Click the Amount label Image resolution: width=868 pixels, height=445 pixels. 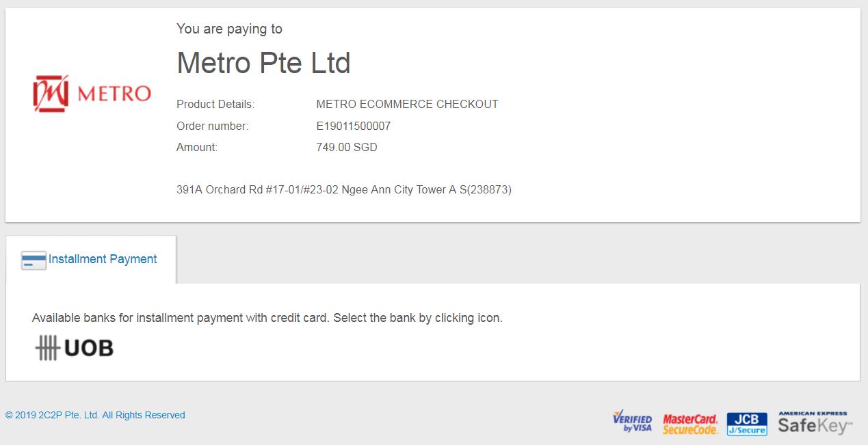pos(197,147)
